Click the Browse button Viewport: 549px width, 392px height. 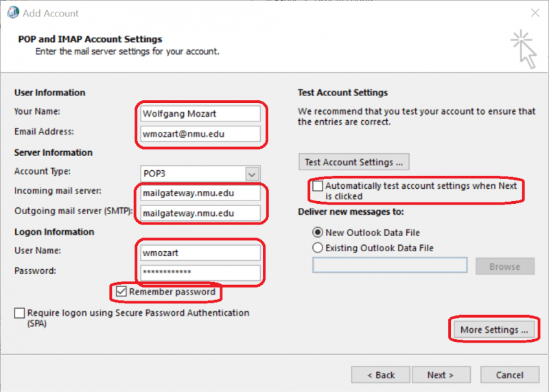point(505,266)
